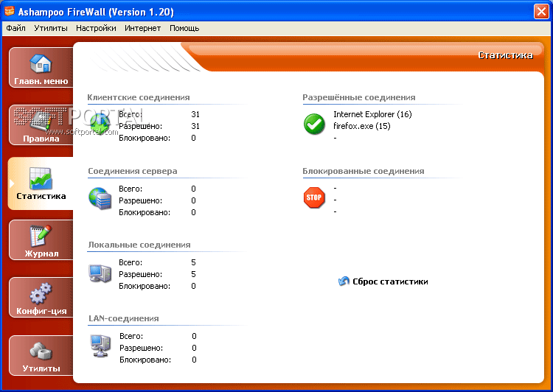
Task: Click the red STOP blocked connections icon
Action: [x=314, y=197]
